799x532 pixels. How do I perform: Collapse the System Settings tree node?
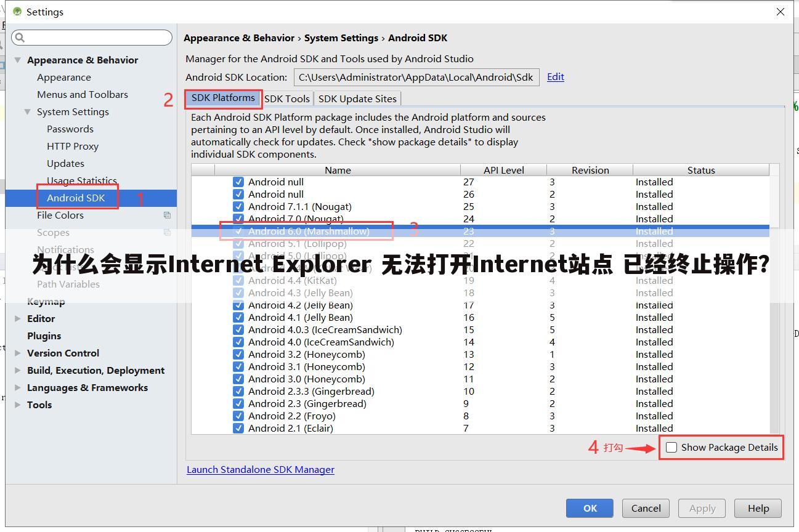(28, 111)
